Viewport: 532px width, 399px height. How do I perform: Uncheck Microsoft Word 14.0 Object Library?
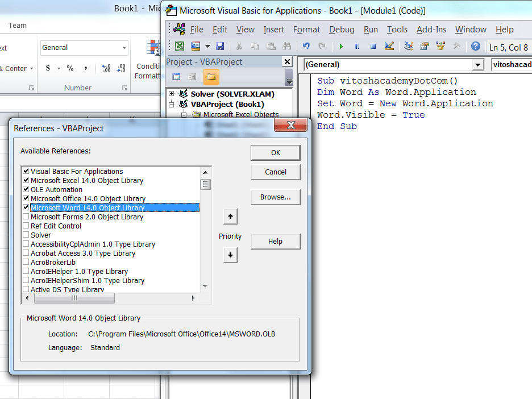26,207
